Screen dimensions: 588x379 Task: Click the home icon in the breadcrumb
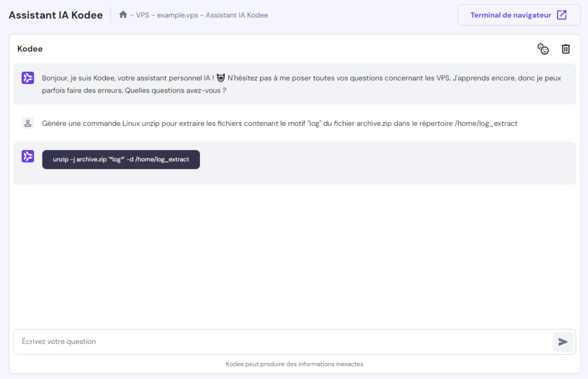coord(123,15)
